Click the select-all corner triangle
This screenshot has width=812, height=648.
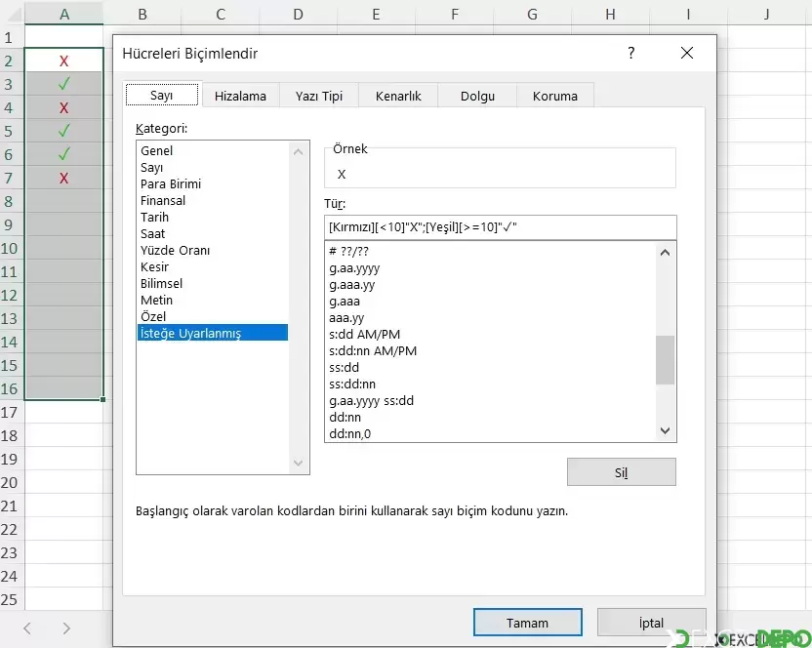[x=15, y=14]
